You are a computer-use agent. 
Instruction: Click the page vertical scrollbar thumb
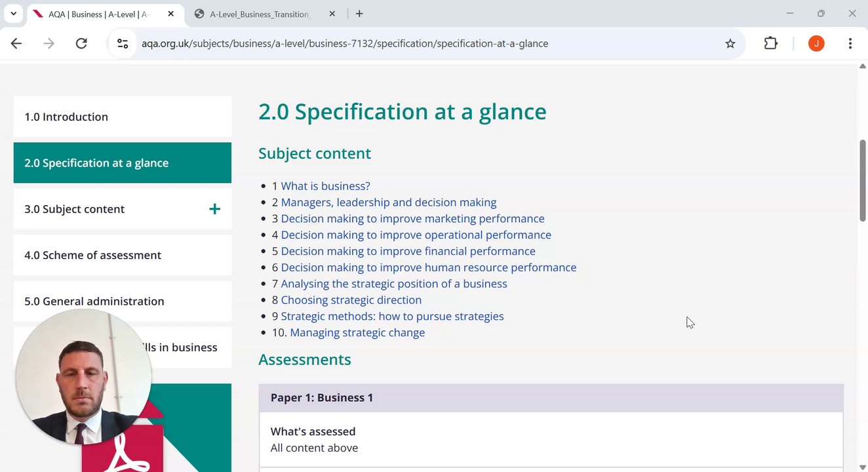[x=863, y=180]
